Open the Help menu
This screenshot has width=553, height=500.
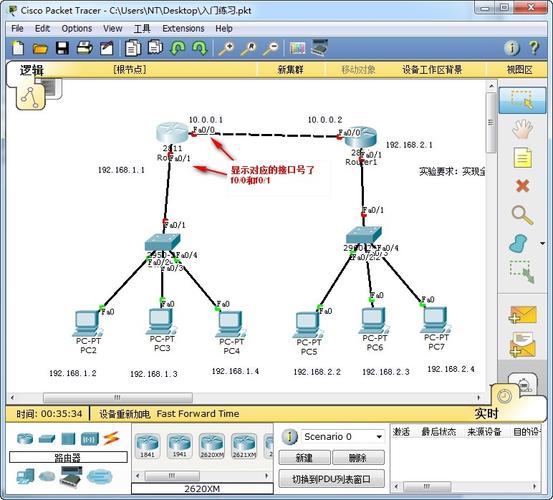point(224,28)
